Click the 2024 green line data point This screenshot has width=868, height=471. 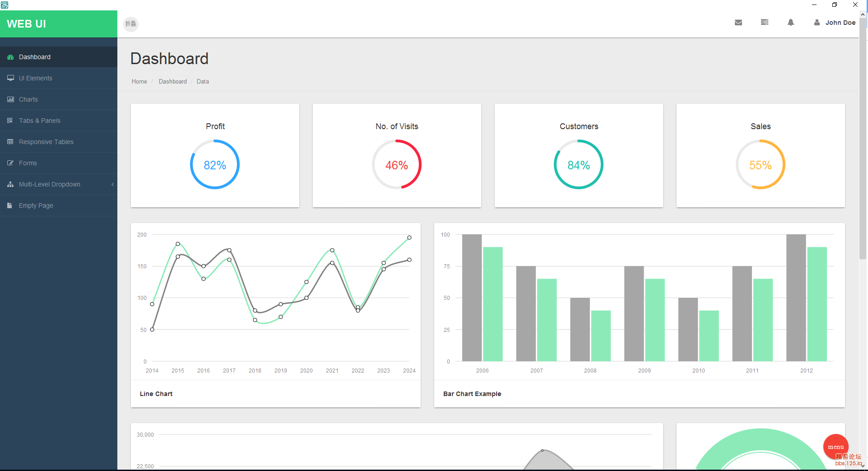click(x=409, y=238)
